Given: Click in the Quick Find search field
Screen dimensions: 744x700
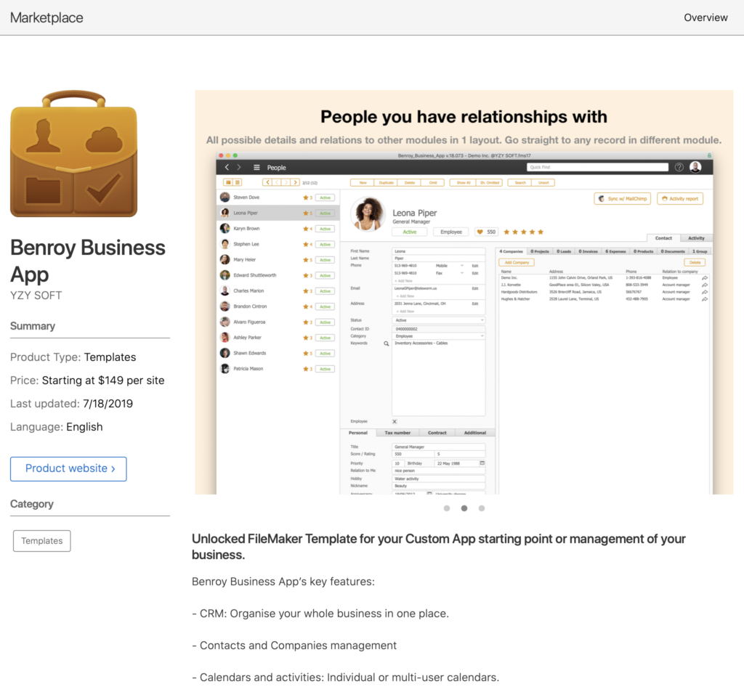Looking at the screenshot, I should 597,167.
